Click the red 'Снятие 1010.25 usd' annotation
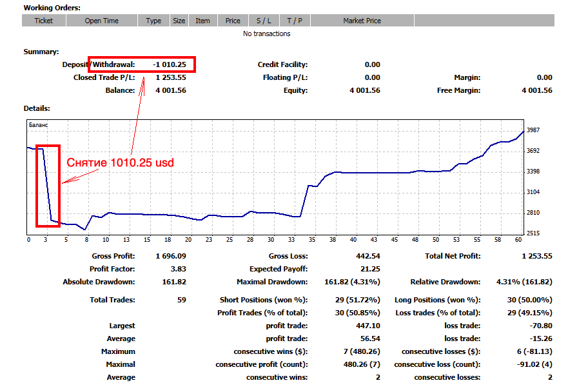588x383 pixels. [x=120, y=163]
